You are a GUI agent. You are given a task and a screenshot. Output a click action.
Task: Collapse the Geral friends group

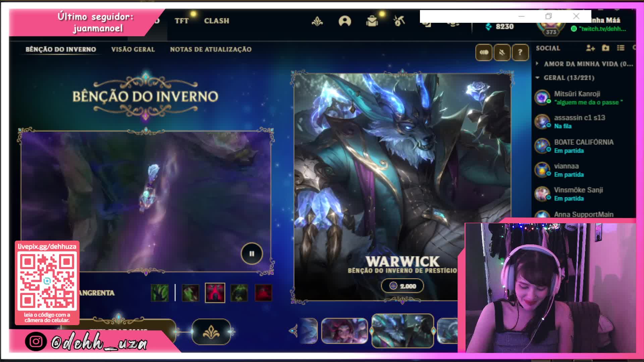click(x=565, y=78)
